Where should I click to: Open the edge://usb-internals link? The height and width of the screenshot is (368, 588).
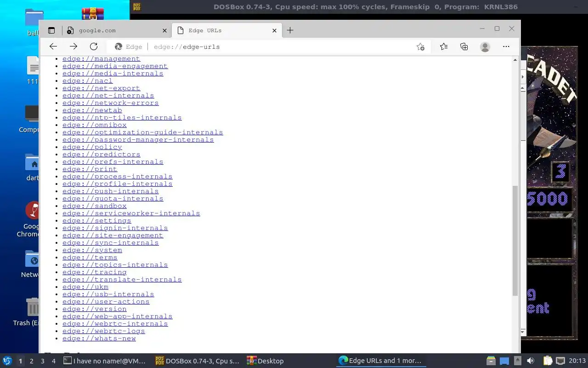pos(108,294)
